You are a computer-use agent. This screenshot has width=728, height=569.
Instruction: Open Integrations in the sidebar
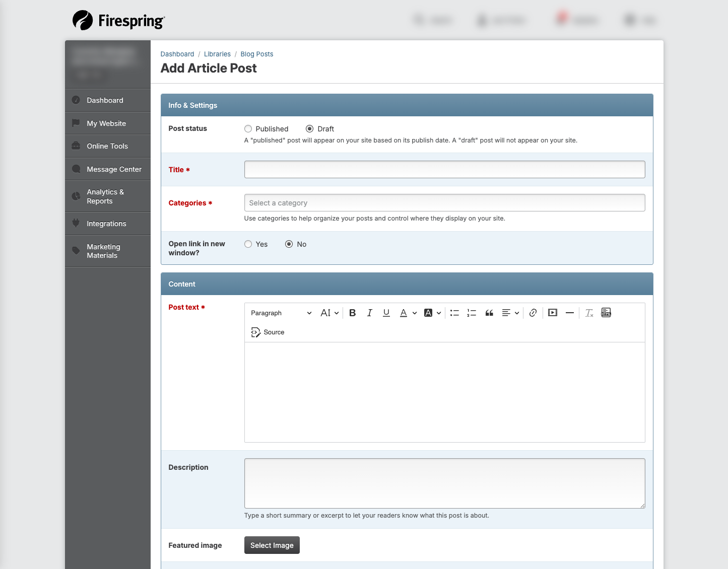108,224
